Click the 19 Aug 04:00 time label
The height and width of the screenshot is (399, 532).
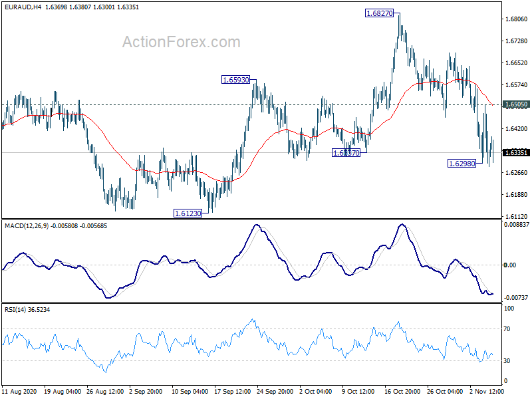point(63,392)
